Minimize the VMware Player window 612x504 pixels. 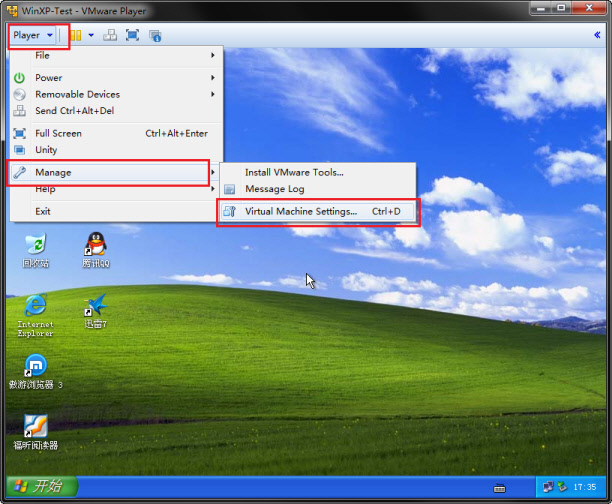(x=541, y=8)
